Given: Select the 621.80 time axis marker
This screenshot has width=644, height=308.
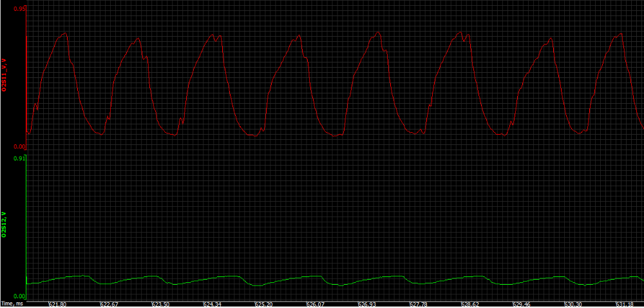Looking at the screenshot, I should pyautogui.click(x=57, y=303).
